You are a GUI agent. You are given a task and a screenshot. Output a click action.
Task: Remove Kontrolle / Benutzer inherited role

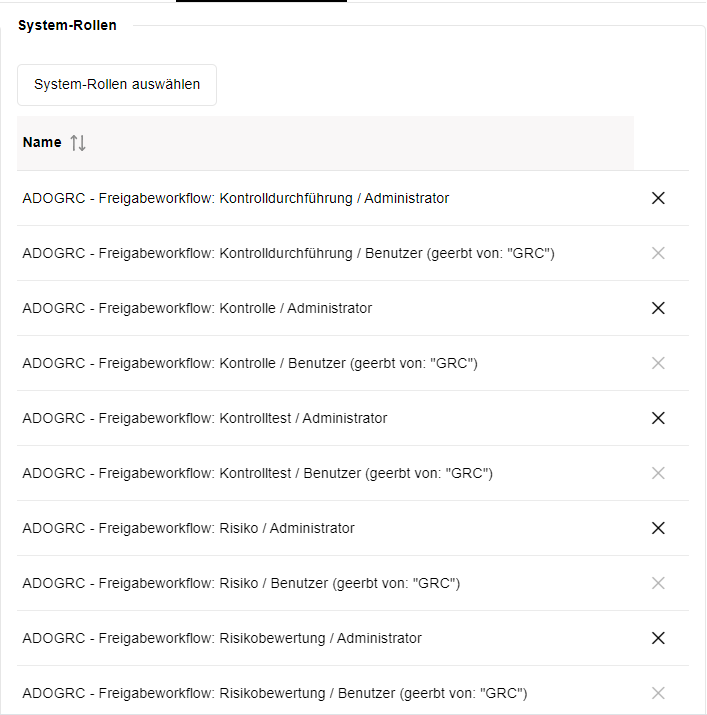[x=658, y=363]
